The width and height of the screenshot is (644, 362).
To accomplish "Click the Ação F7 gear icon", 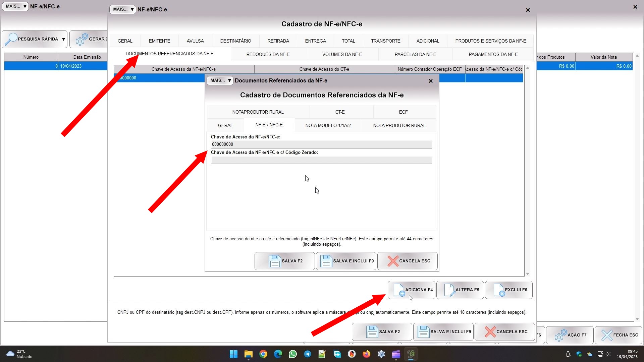I will [x=560, y=335].
